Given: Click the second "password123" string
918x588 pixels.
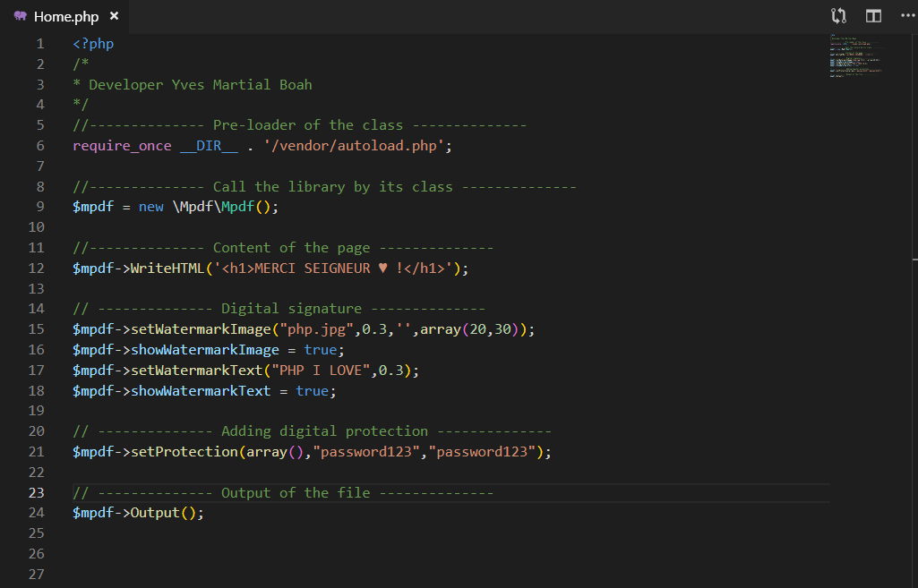Looking at the screenshot, I should tap(482, 452).
